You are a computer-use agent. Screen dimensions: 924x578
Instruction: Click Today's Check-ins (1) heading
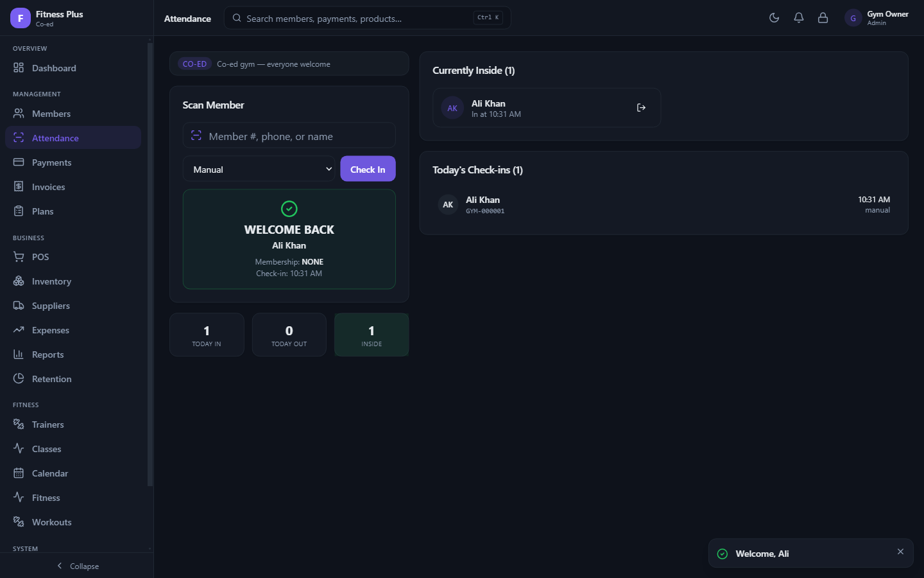(477, 170)
